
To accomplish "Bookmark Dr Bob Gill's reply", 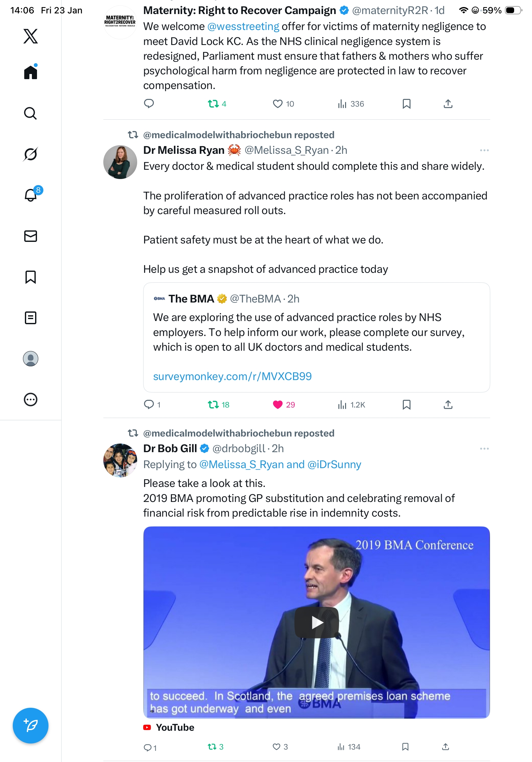I will tap(405, 747).
